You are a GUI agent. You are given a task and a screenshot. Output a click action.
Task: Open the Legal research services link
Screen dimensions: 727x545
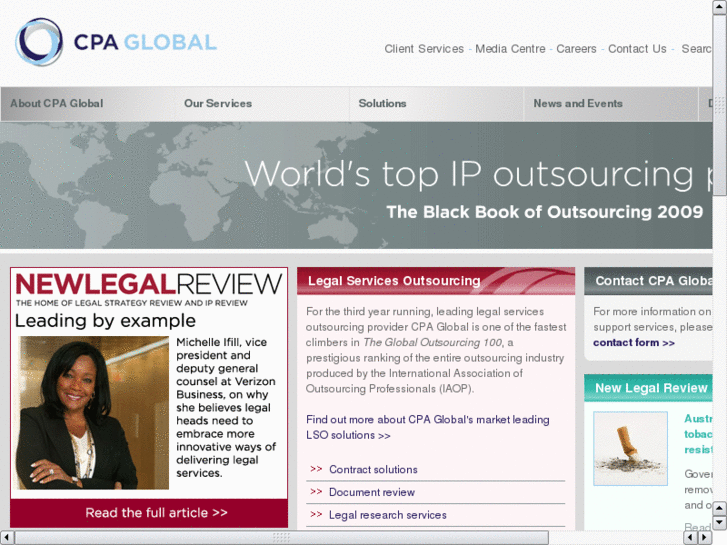click(x=388, y=515)
